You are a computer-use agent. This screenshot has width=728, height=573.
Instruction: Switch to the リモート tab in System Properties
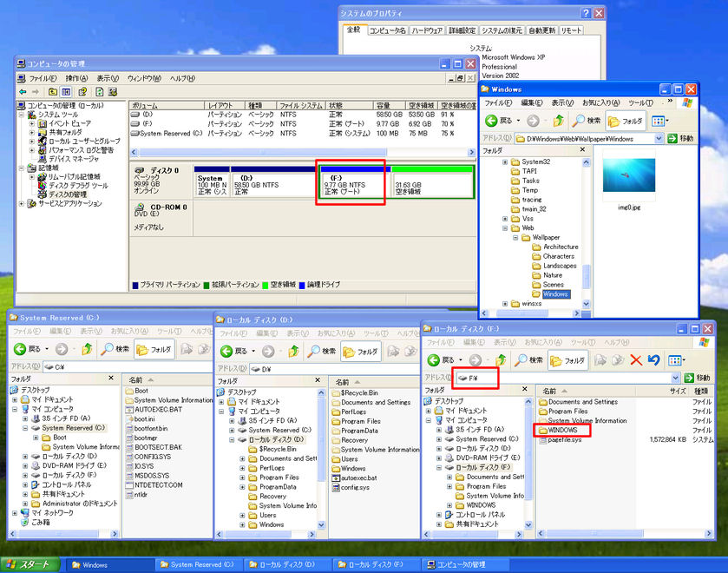(x=571, y=30)
